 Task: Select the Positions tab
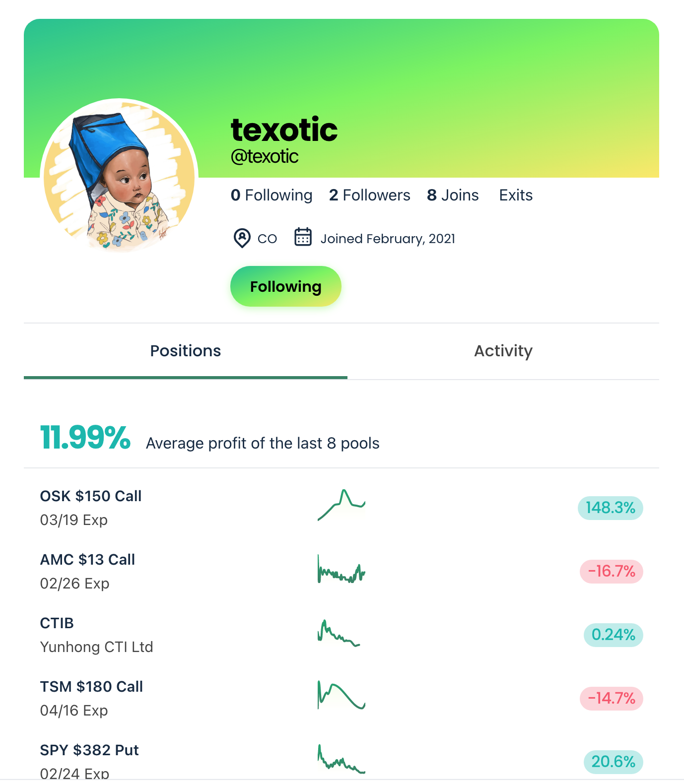pyautogui.click(x=186, y=351)
